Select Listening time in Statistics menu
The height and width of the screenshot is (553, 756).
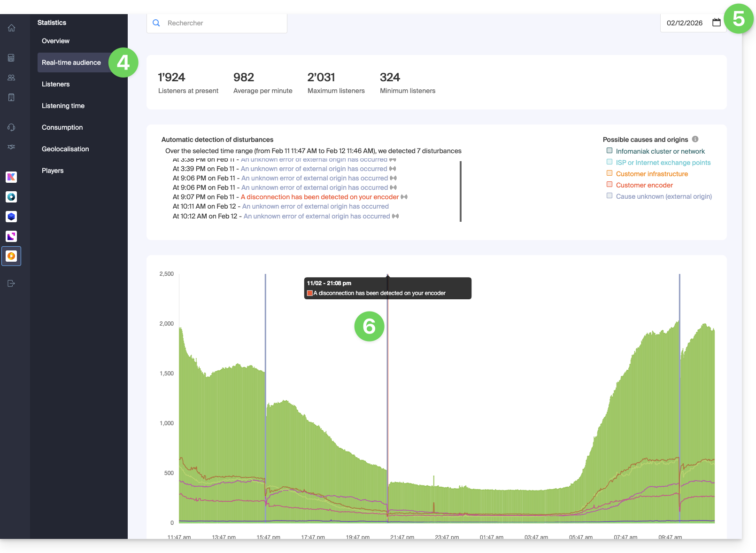pyautogui.click(x=63, y=106)
